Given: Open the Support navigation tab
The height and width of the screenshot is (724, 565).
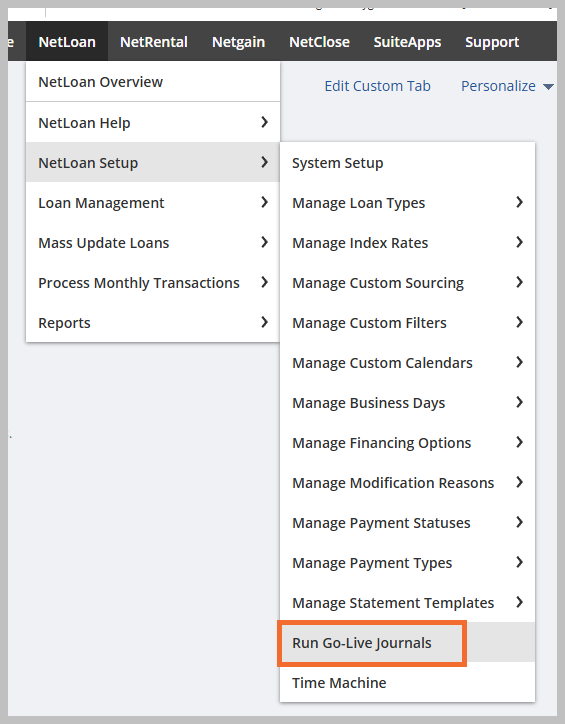Looking at the screenshot, I should 492,42.
